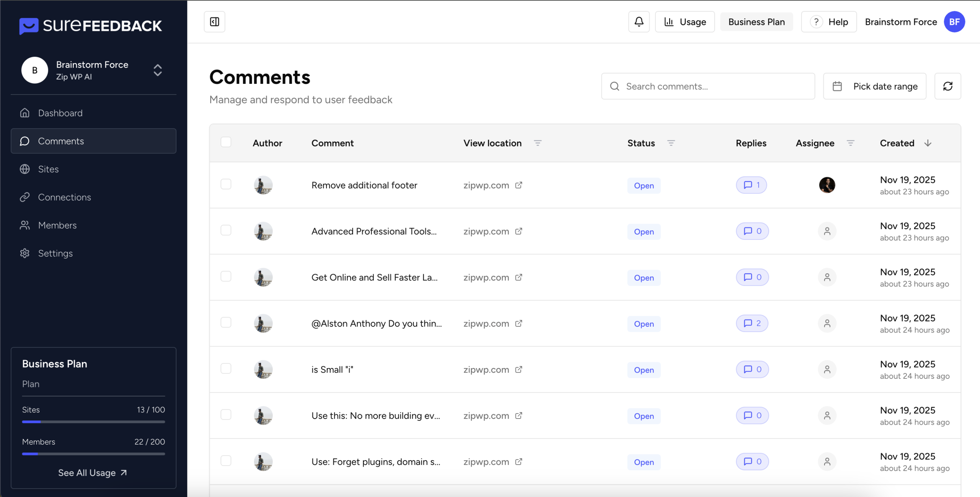Go to Sites in the sidebar

click(48, 169)
